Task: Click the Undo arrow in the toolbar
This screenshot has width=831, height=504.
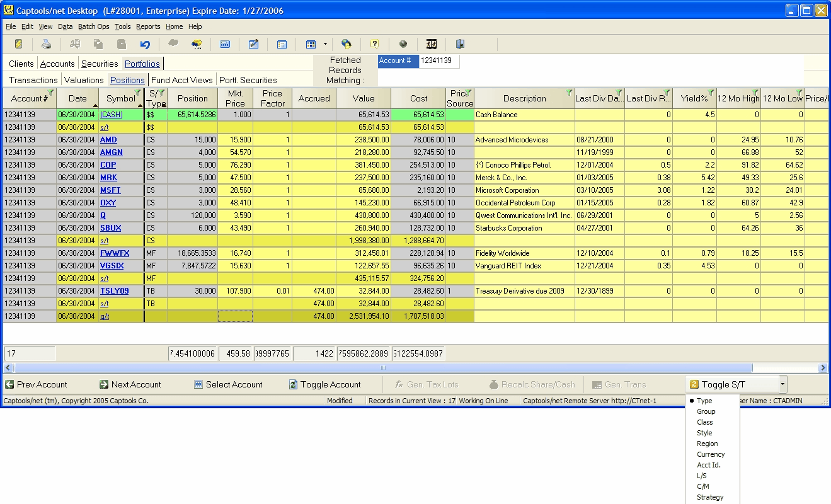Action: pos(145,44)
